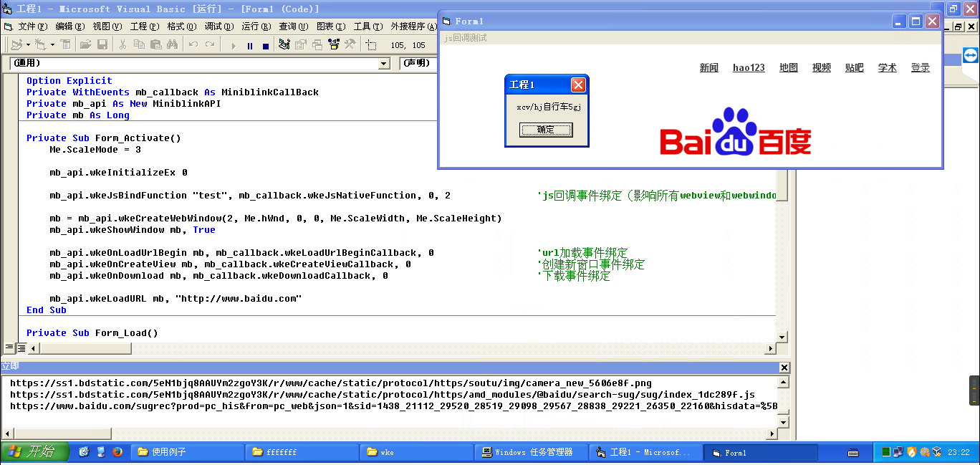Open the 工程 menu
This screenshot has width=980, height=465.
pos(144,27)
